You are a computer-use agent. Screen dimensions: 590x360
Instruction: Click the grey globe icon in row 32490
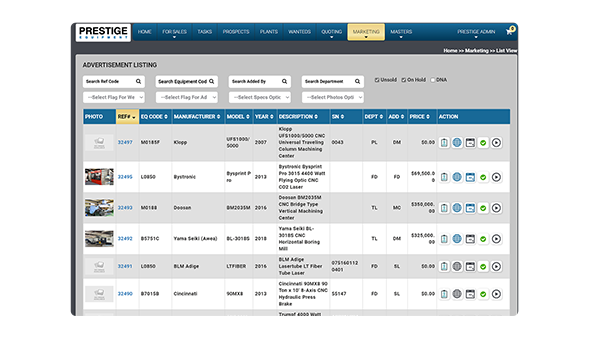point(457,294)
